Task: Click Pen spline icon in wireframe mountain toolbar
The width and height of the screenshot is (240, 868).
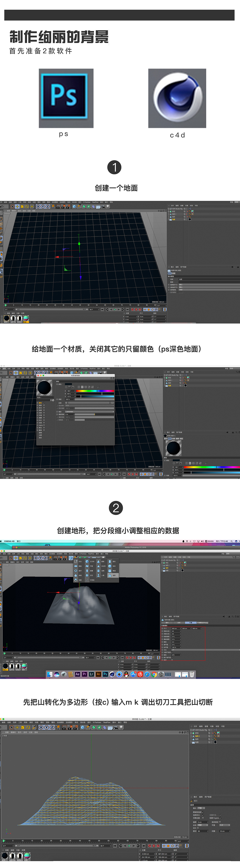Action: click(x=88, y=728)
